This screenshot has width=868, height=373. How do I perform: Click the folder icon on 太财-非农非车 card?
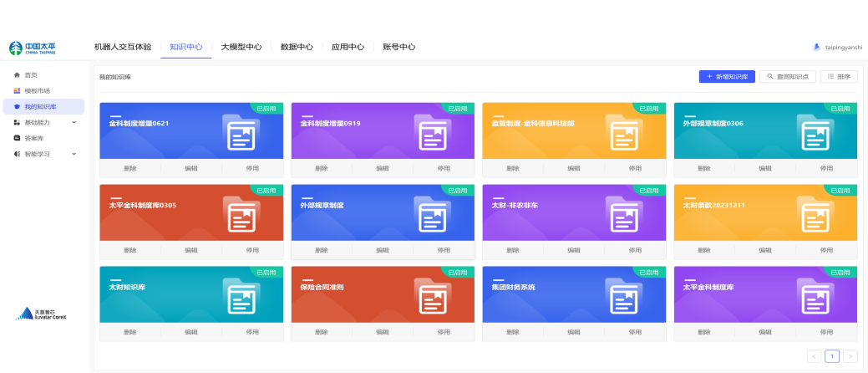[x=623, y=214]
